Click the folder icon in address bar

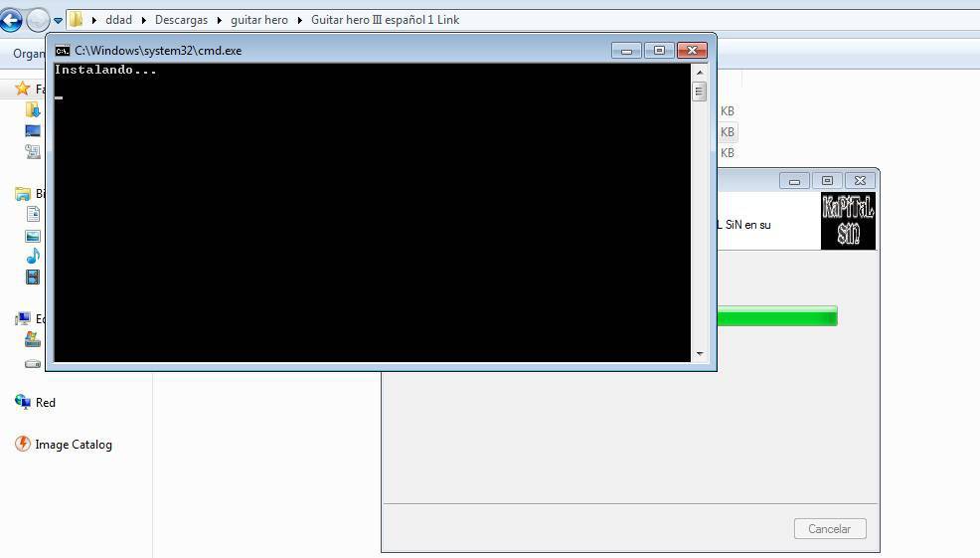point(76,19)
